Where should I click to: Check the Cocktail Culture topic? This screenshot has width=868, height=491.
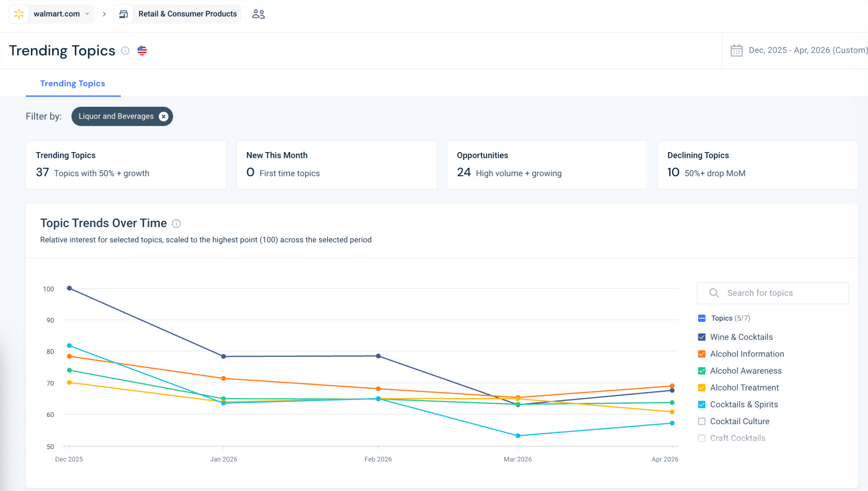pos(702,422)
